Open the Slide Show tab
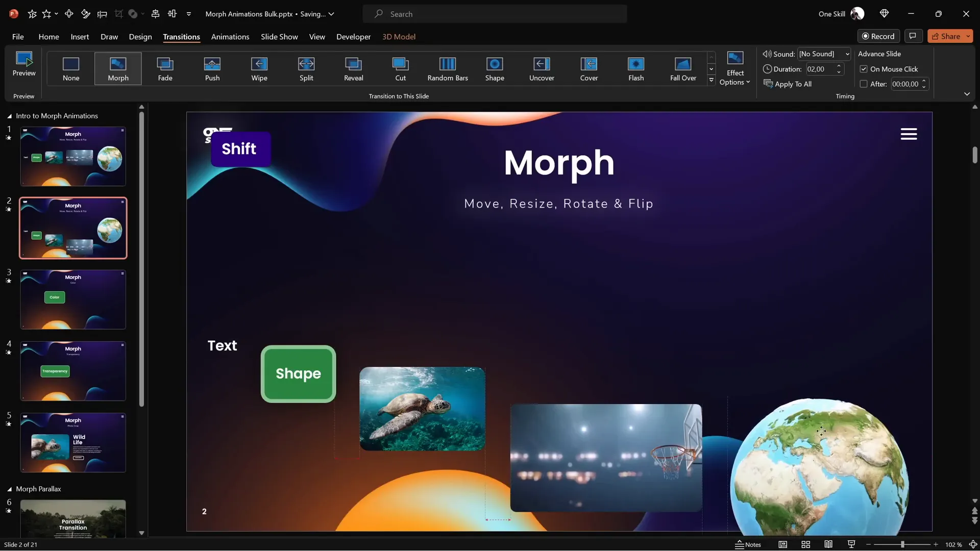This screenshot has height=551, width=980. [x=279, y=37]
